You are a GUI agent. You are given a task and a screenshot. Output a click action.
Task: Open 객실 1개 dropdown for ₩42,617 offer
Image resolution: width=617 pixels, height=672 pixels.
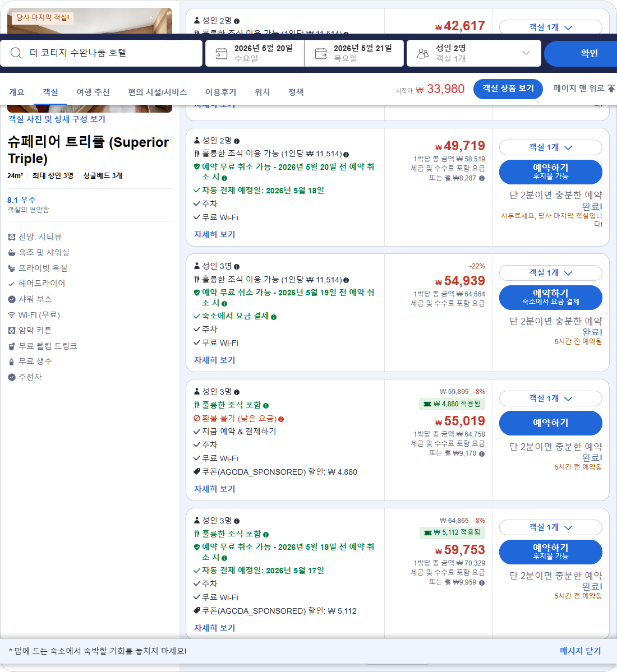point(551,27)
